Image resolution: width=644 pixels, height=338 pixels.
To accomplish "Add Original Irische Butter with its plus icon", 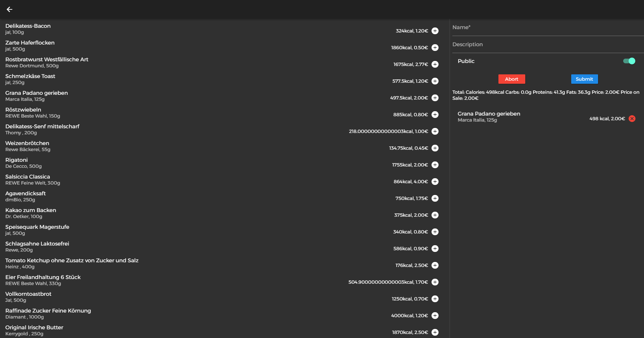I will (435, 332).
